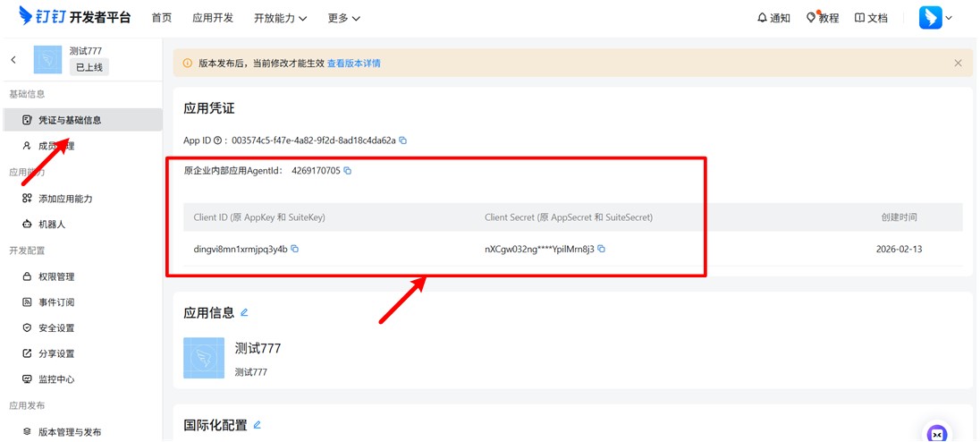This screenshot has height=442, width=980.
Task: Click the App ID help question mark
Action: click(217, 140)
